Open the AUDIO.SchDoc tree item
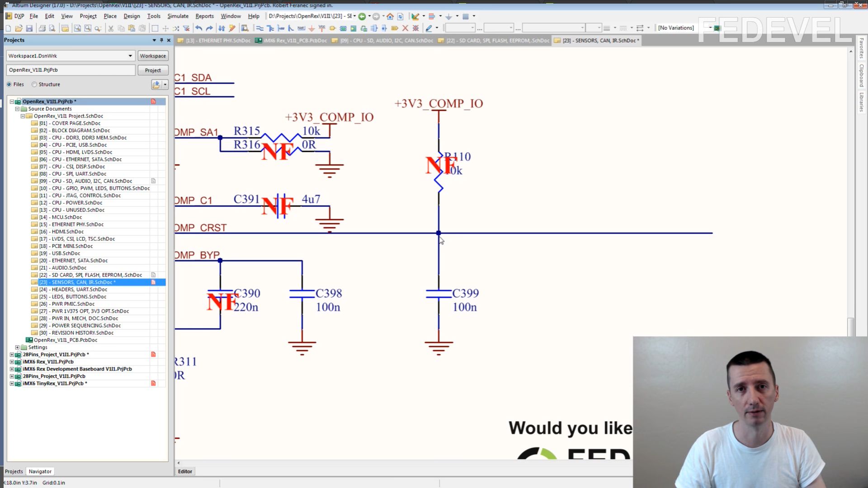The height and width of the screenshot is (488, 868). pyautogui.click(x=69, y=268)
